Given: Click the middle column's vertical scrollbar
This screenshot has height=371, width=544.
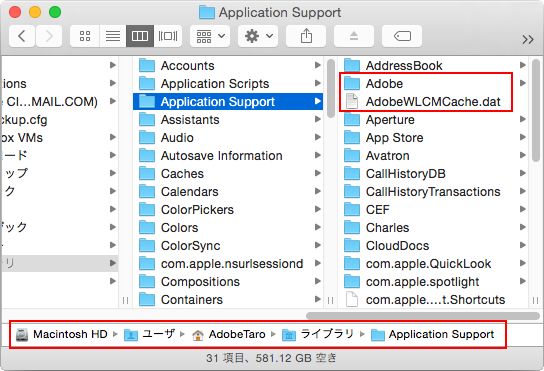Looking at the screenshot, I should point(331,88).
